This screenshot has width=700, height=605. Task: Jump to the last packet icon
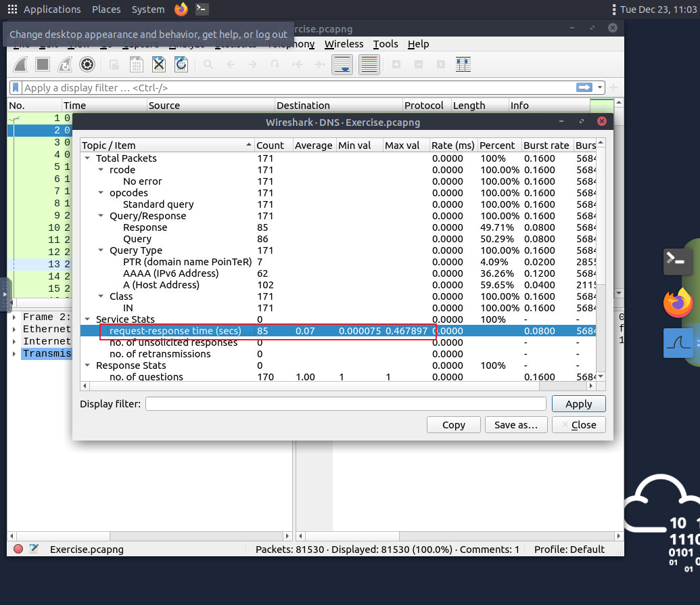tap(320, 65)
